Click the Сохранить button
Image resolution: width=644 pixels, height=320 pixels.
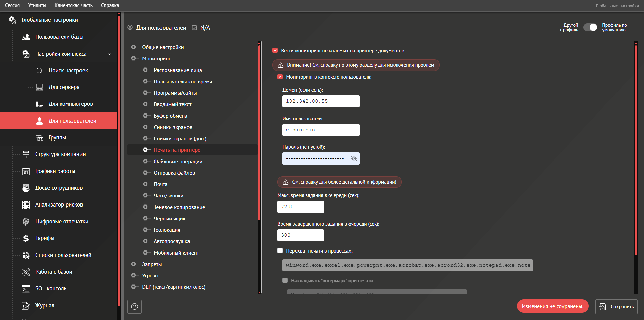tap(616, 307)
